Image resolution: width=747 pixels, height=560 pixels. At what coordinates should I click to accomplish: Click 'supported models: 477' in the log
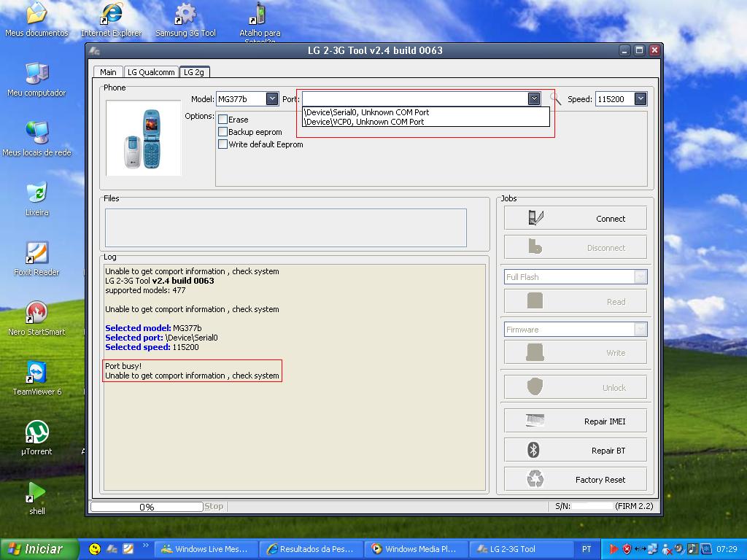pyautogui.click(x=145, y=290)
